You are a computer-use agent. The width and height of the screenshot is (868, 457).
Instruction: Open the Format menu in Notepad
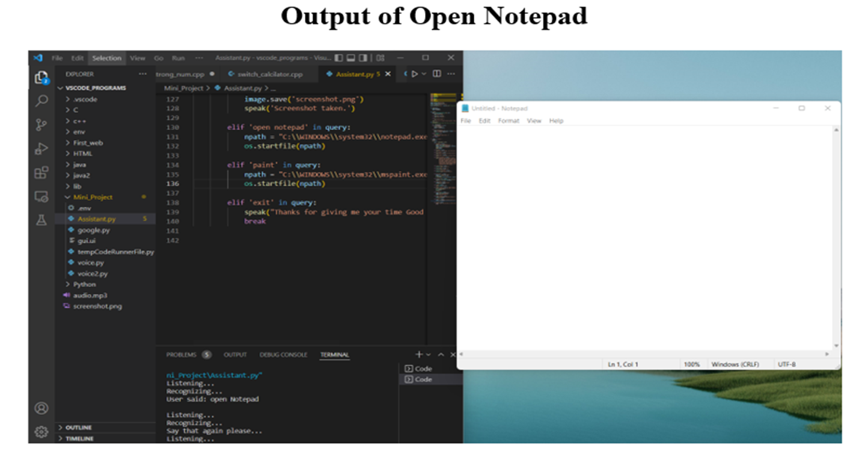509,121
